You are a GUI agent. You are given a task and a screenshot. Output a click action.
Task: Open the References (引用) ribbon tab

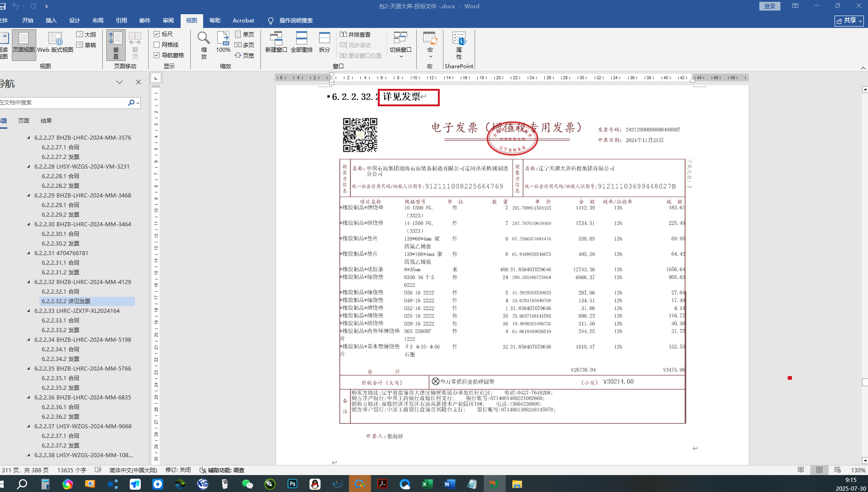pyautogui.click(x=122, y=21)
